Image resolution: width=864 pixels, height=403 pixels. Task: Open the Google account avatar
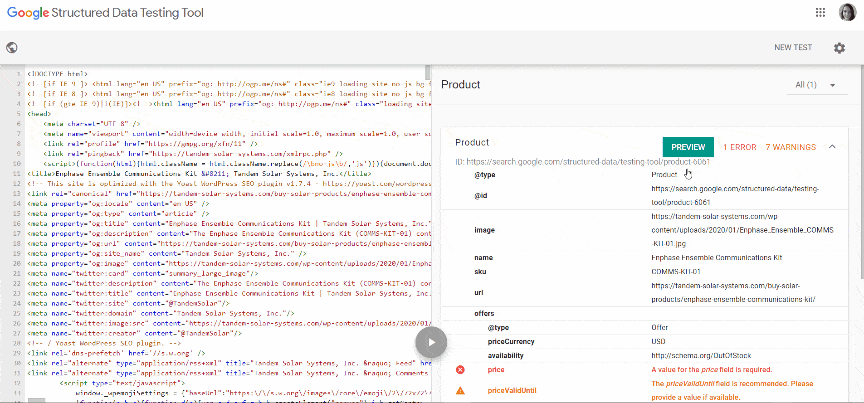847,13
